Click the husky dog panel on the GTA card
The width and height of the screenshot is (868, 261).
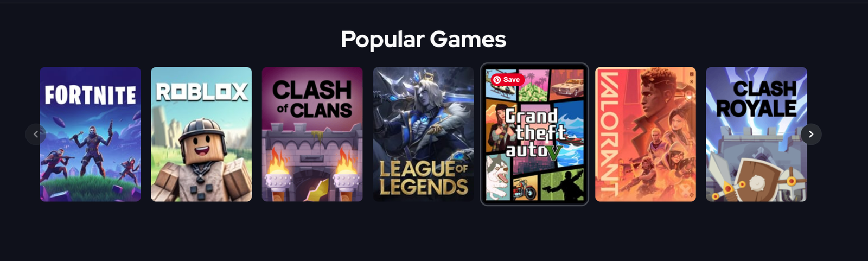point(498,176)
